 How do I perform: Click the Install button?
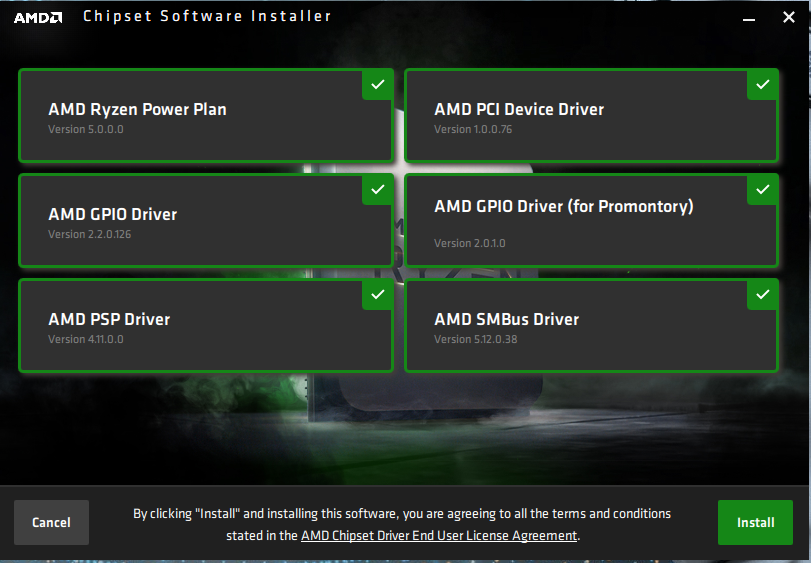pos(755,522)
